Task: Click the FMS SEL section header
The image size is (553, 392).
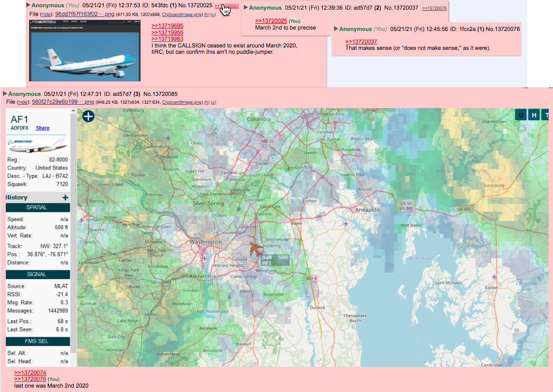Action: click(x=37, y=341)
